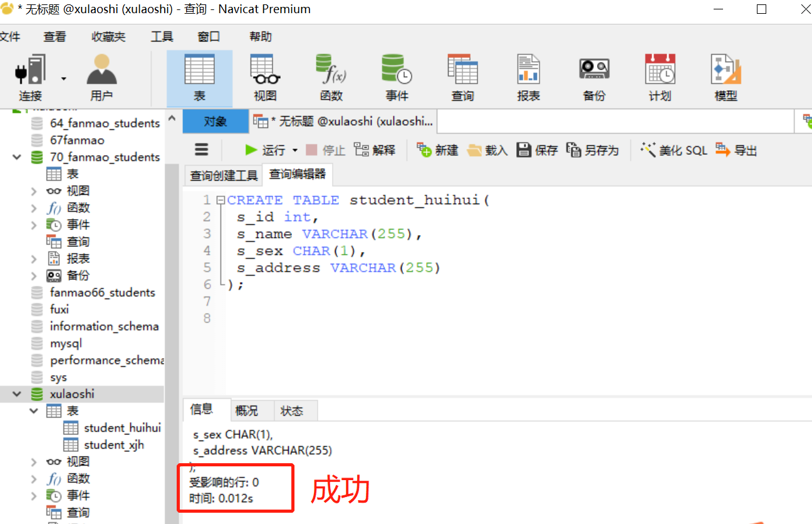Switch to 查询创建工具 query builder tab
This screenshot has height=524, width=812.
pyautogui.click(x=224, y=176)
